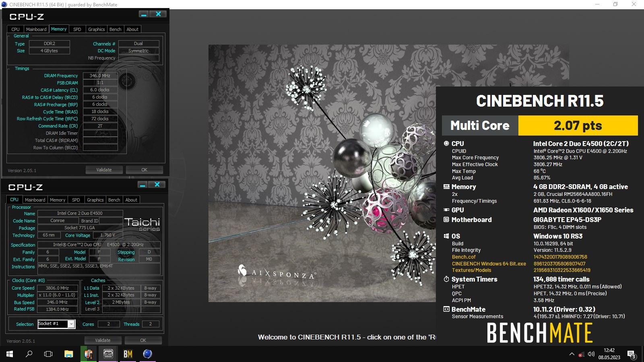Image resolution: width=644 pixels, height=362 pixels.
Task: Open About tab in upper CPU-Z window
Action: click(x=132, y=29)
